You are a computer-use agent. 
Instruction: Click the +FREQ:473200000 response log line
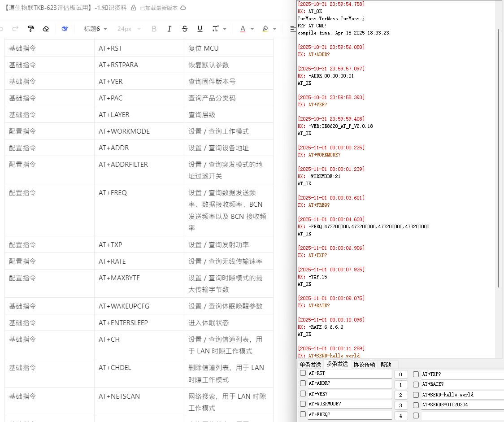click(x=364, y=226)
